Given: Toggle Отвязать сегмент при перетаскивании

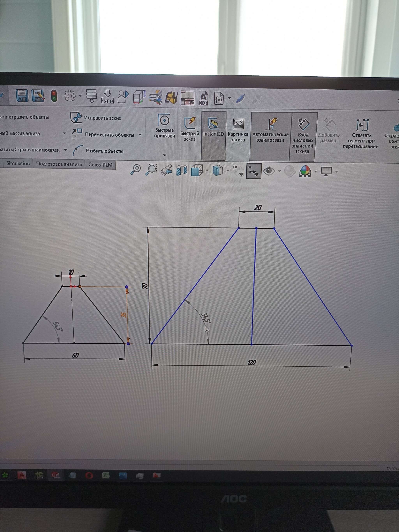Looking at the screenshot, I should pos(360,134).
